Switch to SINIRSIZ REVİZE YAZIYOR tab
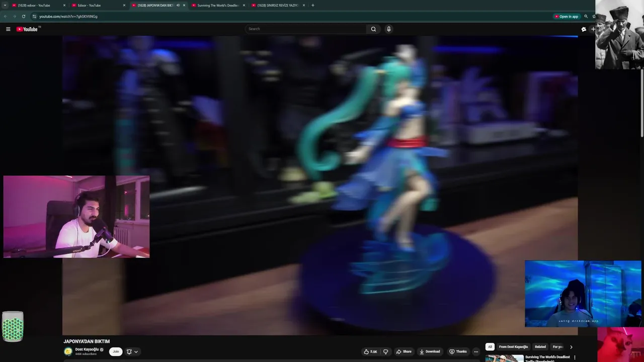644x362 pixels. coord(276,6)
